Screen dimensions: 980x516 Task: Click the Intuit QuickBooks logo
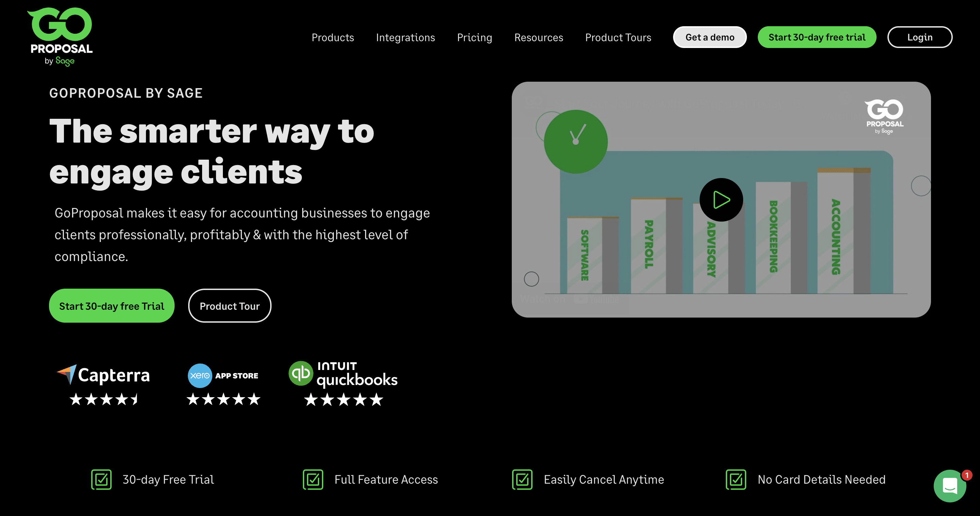point(343,374)
